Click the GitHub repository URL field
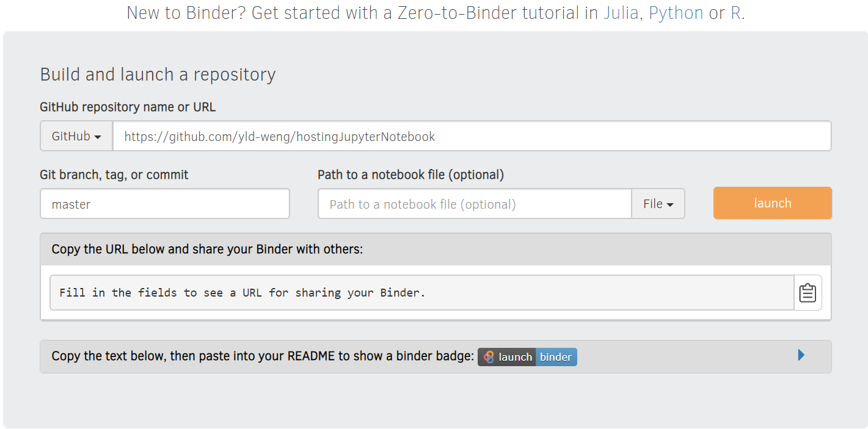 472,136
